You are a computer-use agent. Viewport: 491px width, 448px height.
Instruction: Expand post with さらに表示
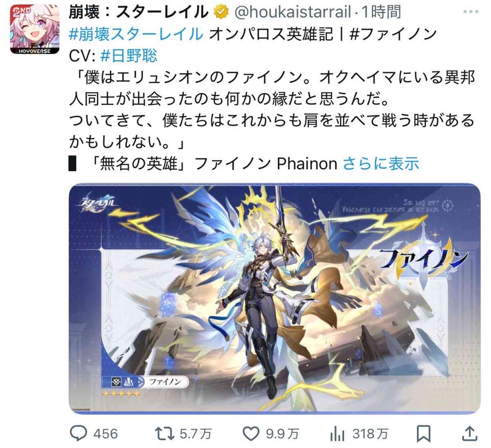381,164
